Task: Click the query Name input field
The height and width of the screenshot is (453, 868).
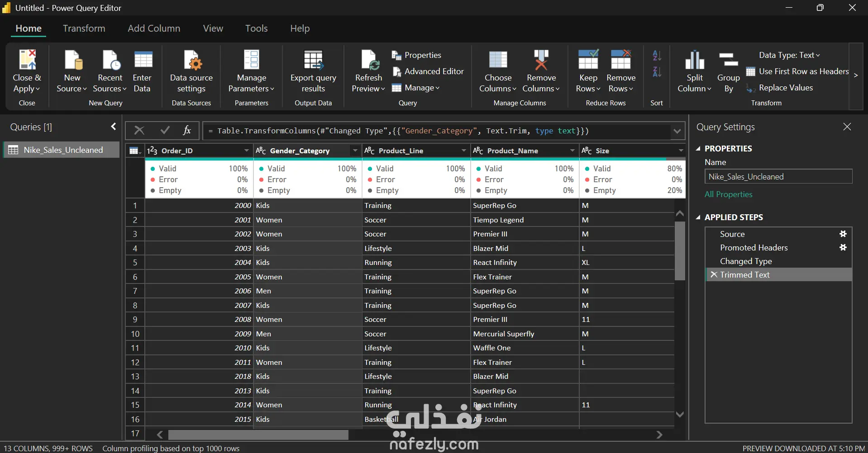Action: [x=778, y=176]
